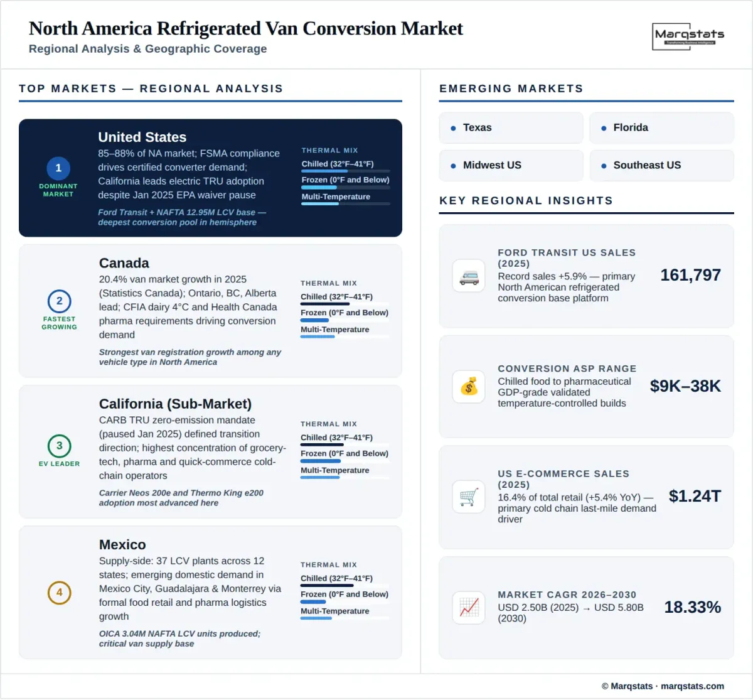The height and width of the screenshot is (700, 753).
Task: Click the United States card title
Action: point(142,137)
